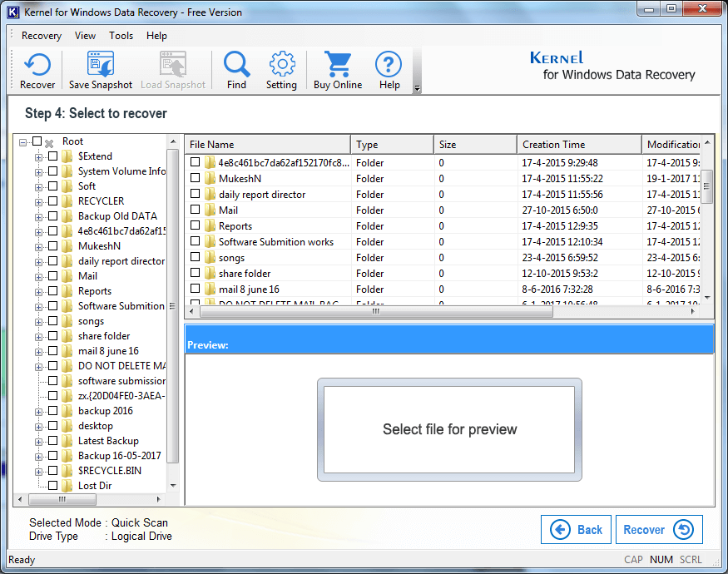Sort by the Size column header
Image resolution: width=728 pixels, height=574 pixels.
[475, 145]
